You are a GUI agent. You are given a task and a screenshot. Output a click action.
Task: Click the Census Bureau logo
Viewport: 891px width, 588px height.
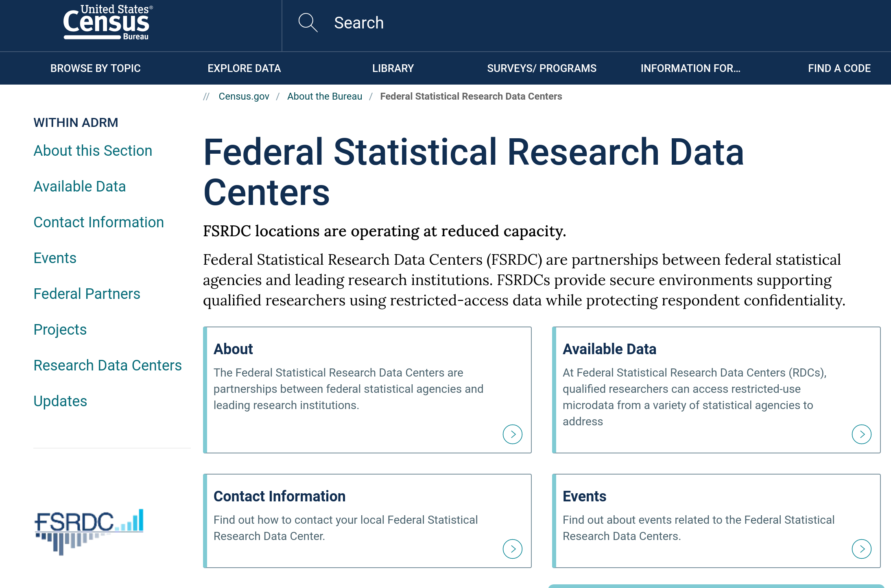click(108, 23)
